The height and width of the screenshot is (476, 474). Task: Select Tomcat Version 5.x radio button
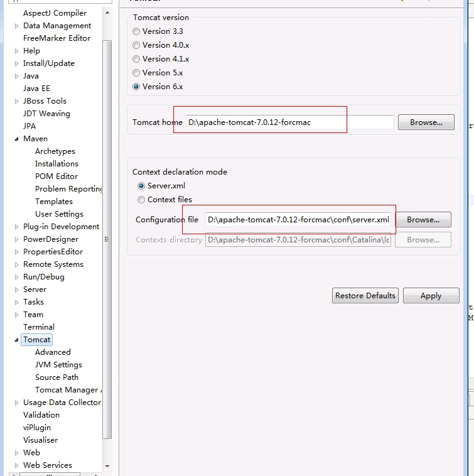pos(136,73)
